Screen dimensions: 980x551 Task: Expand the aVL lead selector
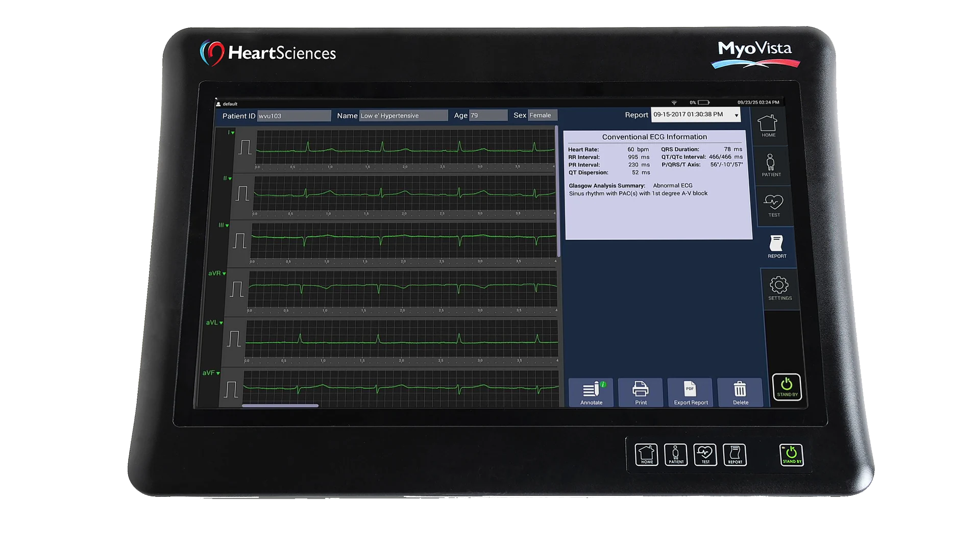click(221, 323)
